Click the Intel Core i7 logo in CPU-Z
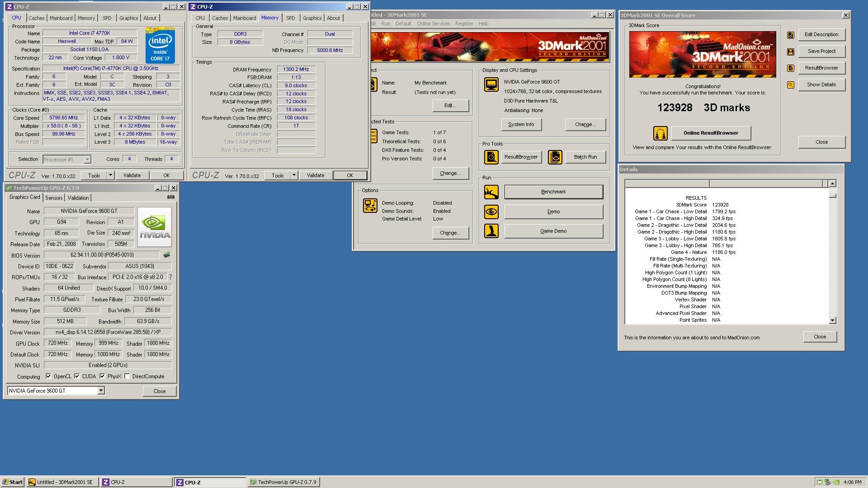 (160, 46)
